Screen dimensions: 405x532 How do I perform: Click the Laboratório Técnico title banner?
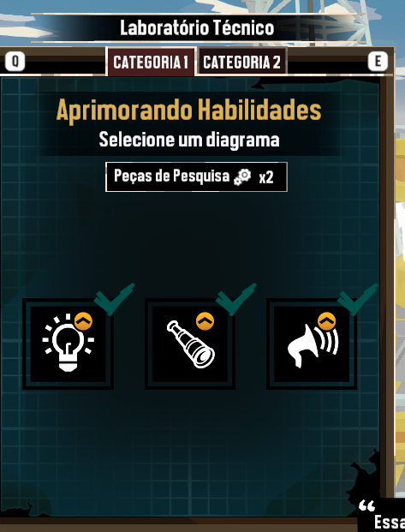point(197,27)
